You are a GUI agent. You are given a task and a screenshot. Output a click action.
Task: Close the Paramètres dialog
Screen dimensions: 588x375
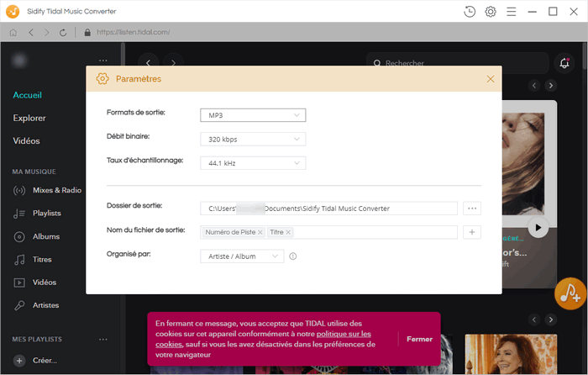(491, 79)
